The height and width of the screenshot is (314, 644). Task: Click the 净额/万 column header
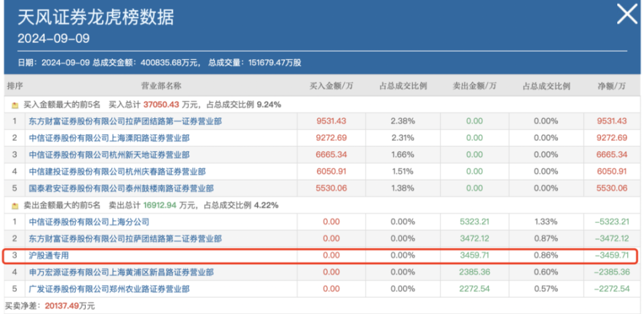tap(612, 86)
